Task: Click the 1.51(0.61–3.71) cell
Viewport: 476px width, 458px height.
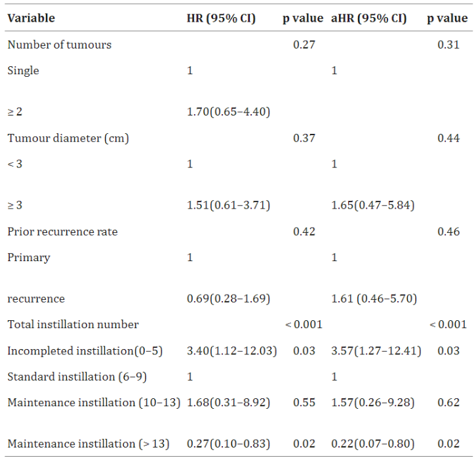Action: pyautogui.click(x=229, y=205)
